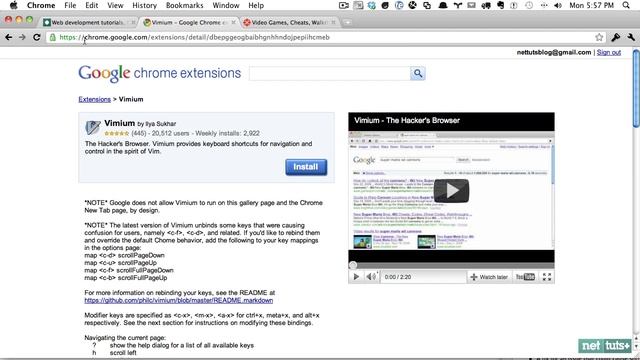The width and height of the screenshot is (640, 360).
Task: Switch to the Video Games, Cheats tab
Action: point(288,22)
